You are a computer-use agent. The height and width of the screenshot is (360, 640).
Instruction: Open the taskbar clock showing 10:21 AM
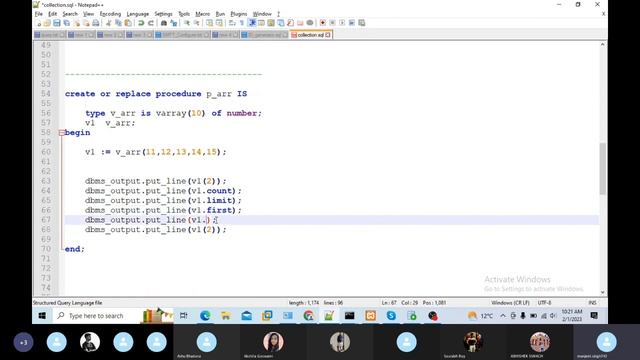point(572,316)
